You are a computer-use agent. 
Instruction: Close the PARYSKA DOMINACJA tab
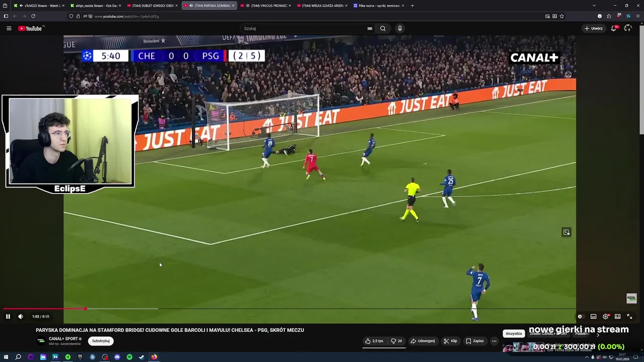233,6
